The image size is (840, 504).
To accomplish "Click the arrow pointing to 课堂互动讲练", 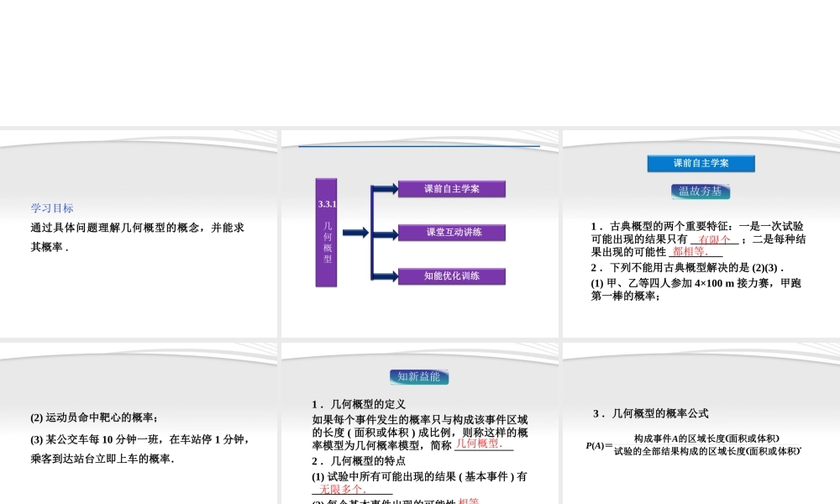I will (385, 233).
